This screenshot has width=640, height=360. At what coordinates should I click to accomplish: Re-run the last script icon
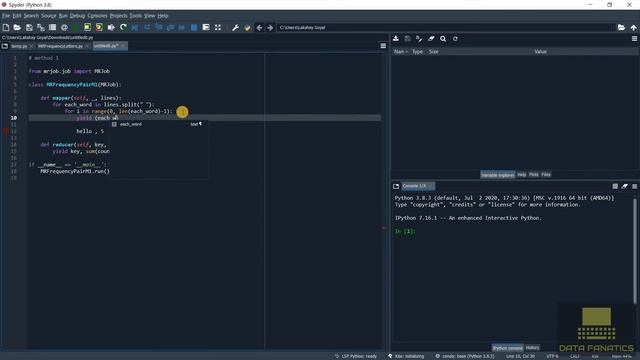123,27
